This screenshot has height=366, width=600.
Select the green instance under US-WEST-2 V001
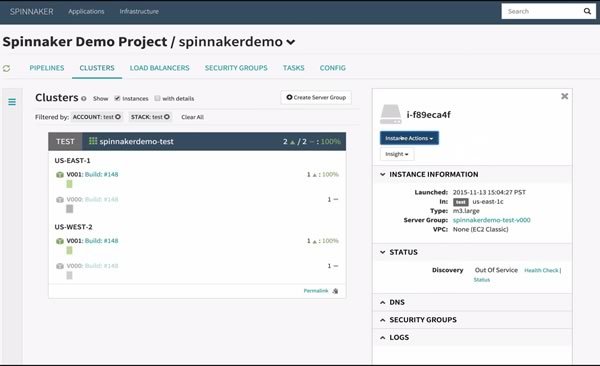(69, 250)
